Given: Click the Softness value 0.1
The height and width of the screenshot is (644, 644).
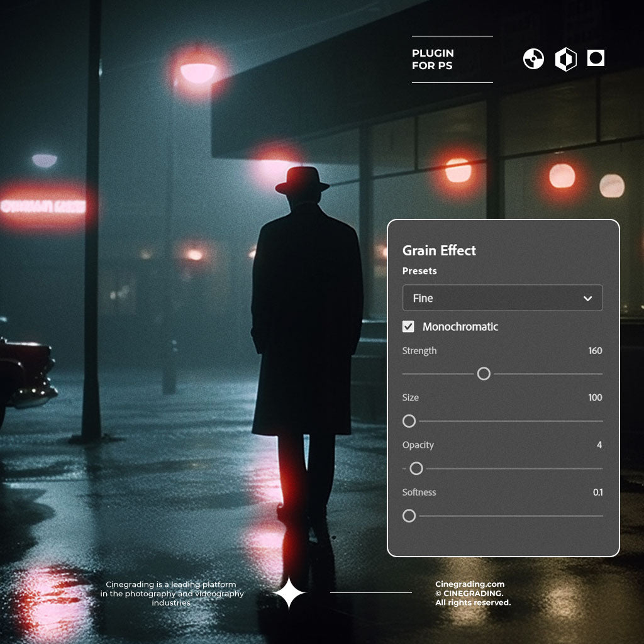Looking at the screenshot, I should pos(597,492).
